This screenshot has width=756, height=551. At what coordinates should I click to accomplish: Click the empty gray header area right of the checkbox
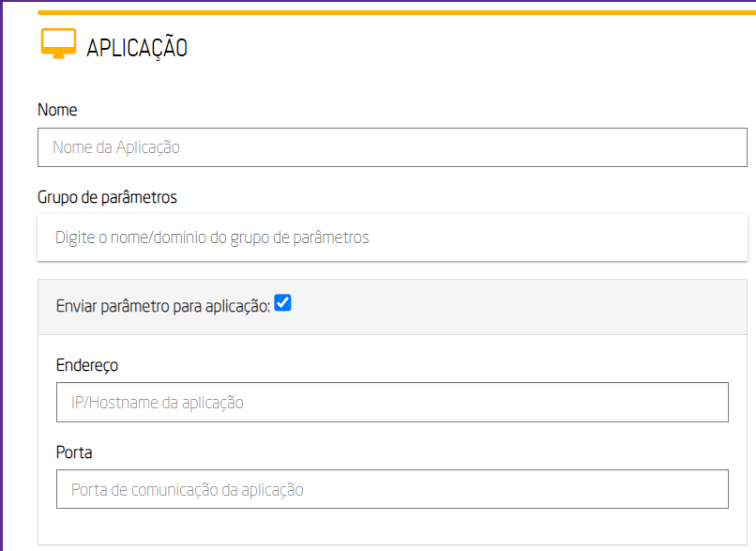tap(516, 306)
